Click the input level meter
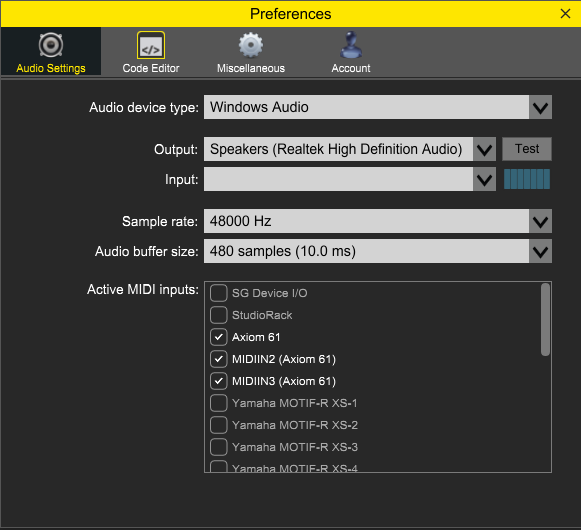This screenshot has height=530, width=581. tap(527, 179)
